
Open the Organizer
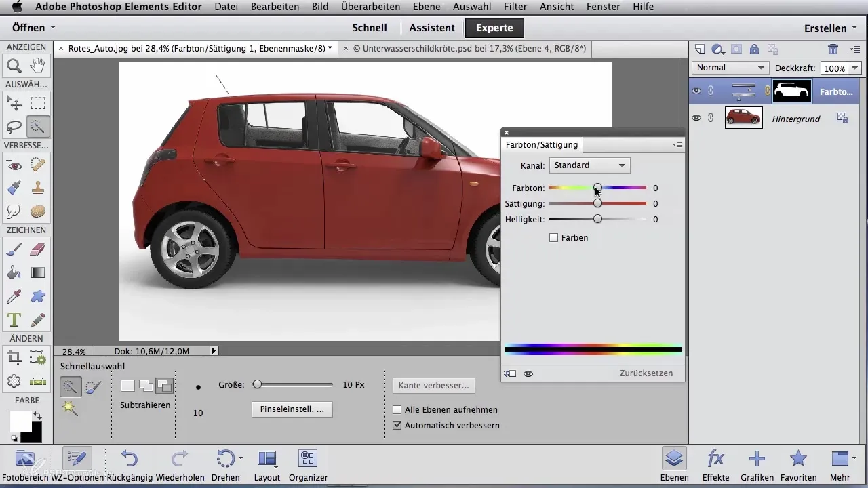click(x=308, y=464)
